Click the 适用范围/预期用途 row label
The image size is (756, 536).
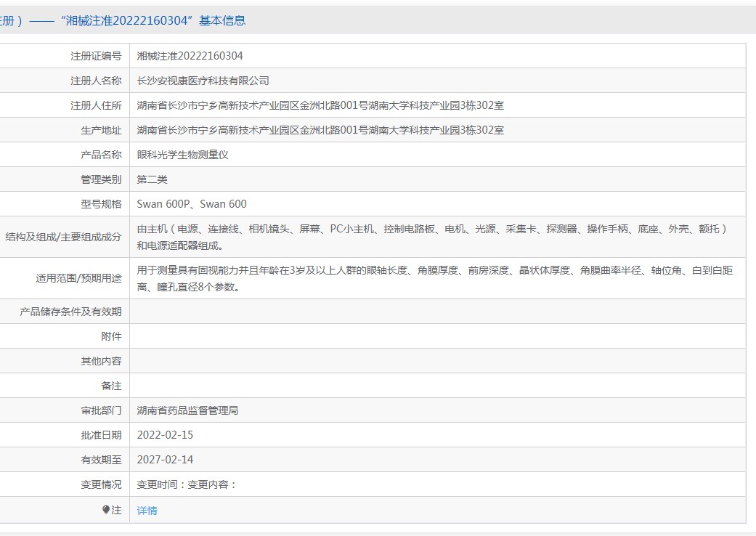click(78, 278)
